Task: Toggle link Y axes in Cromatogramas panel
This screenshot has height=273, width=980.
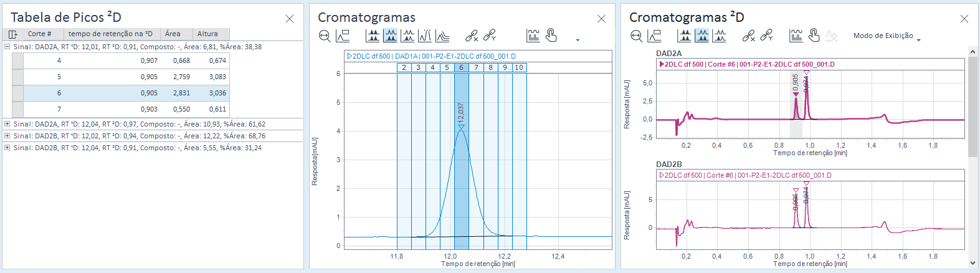Action: pyautogui.click(x=490, y=36)
